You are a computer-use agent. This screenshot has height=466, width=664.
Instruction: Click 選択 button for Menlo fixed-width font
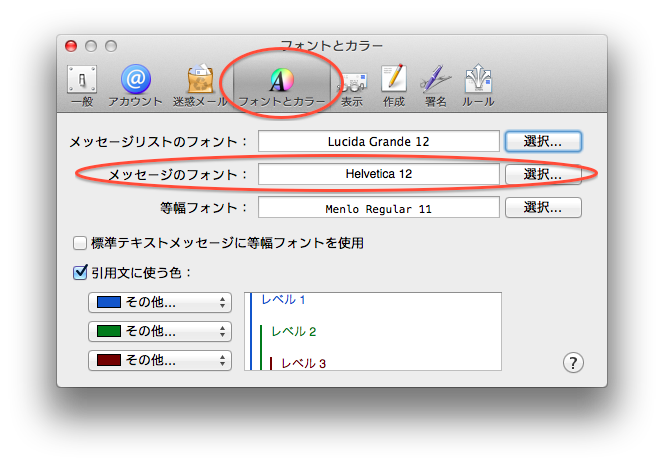(x=543, y=208)
